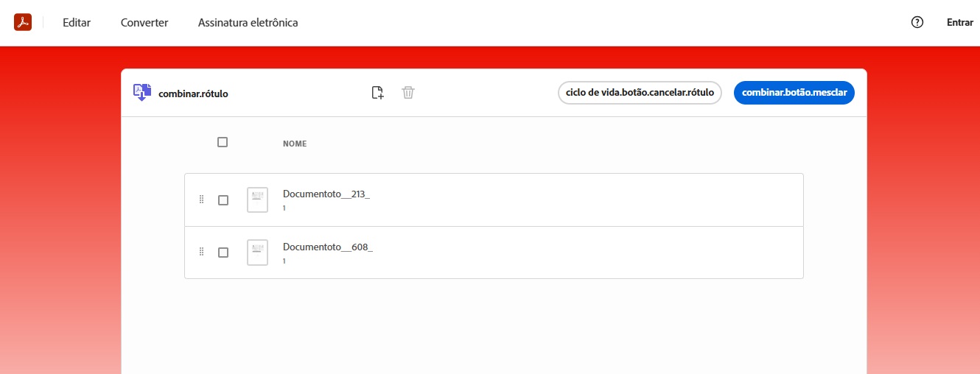Open the Editar menu
The height and width of the screenshot is (374, 980).
point(77,23)
